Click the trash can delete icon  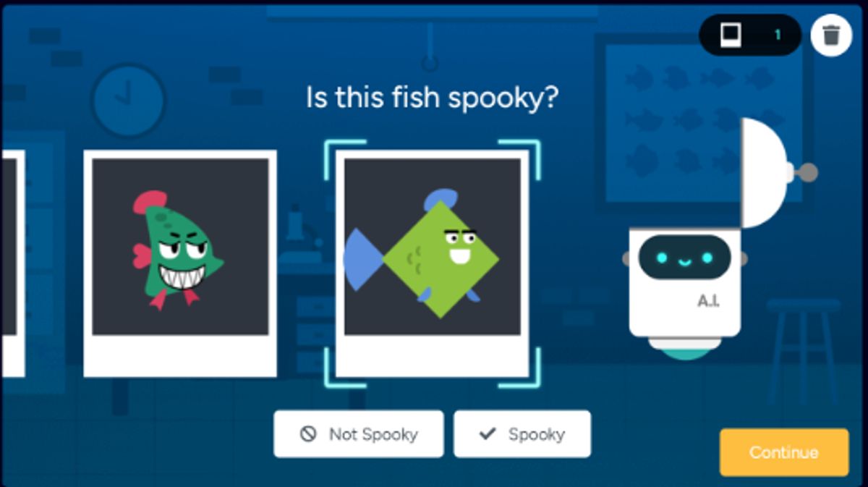point(831,35)
